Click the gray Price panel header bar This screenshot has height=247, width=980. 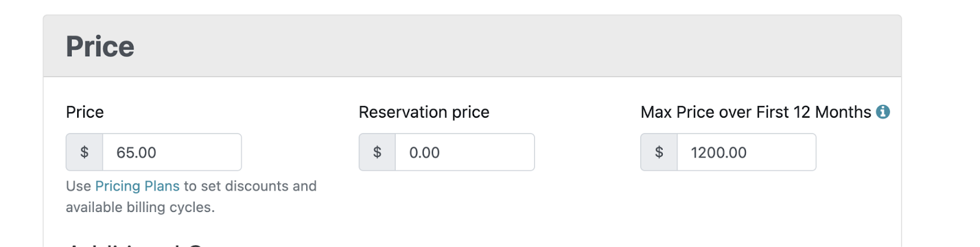pos(490,47)
